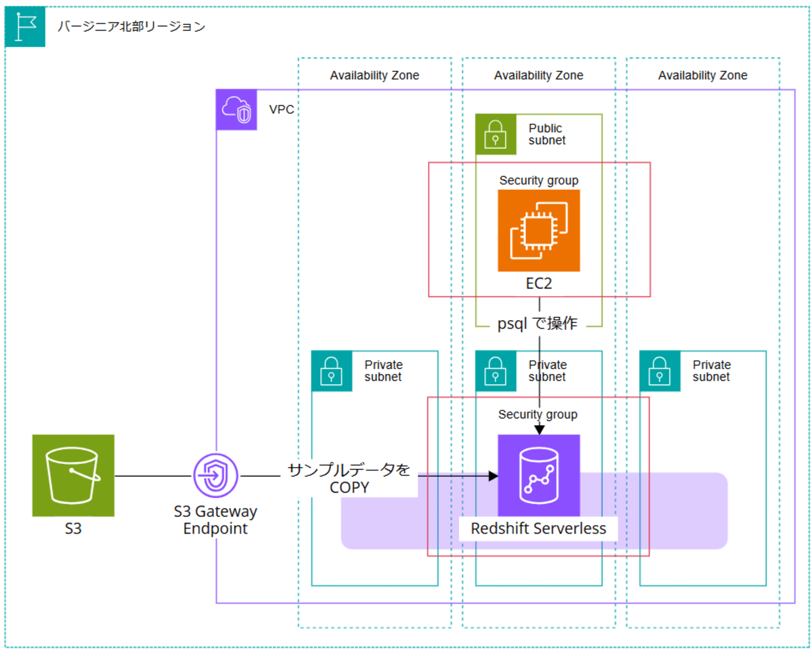Click the orange EC2 instance icon
This screenshot has width=812, height=650.
click(x=539, y=230)
